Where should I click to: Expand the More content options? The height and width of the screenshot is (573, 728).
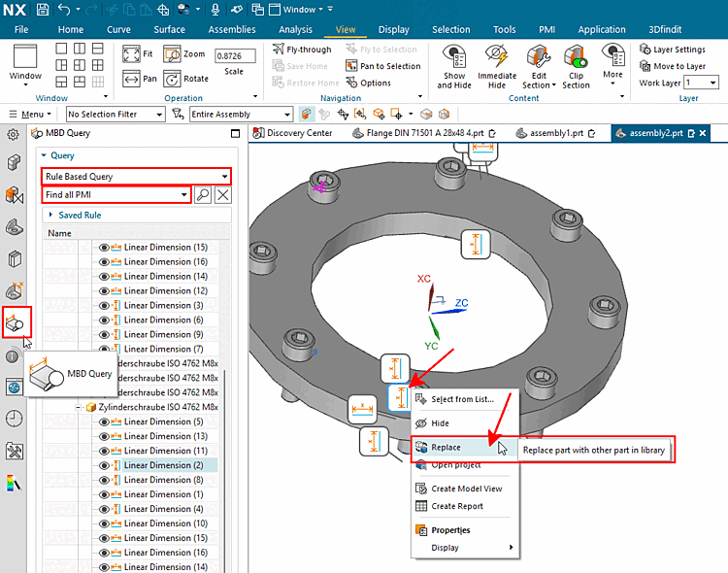[x=612, y=66]
